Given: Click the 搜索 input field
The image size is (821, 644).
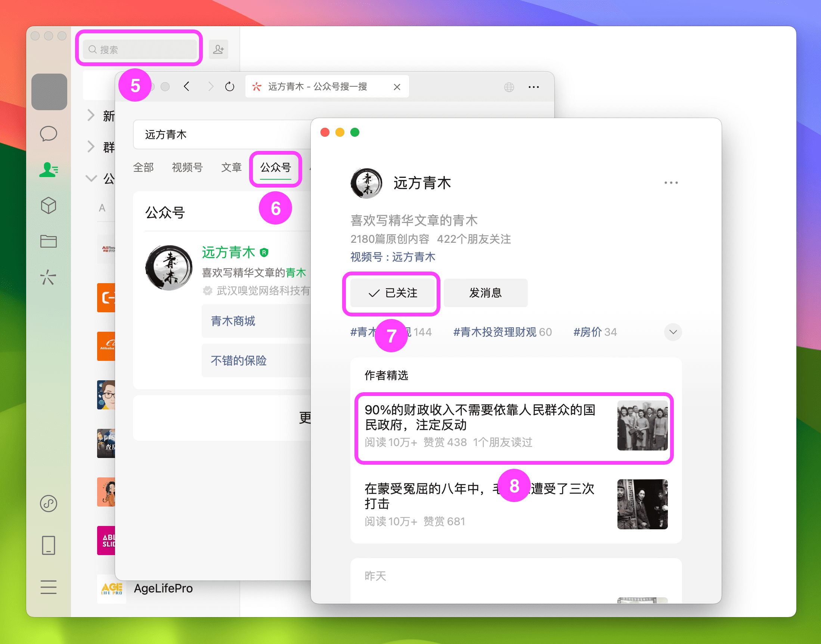Looking at the screenshot, I should point(139,49).
